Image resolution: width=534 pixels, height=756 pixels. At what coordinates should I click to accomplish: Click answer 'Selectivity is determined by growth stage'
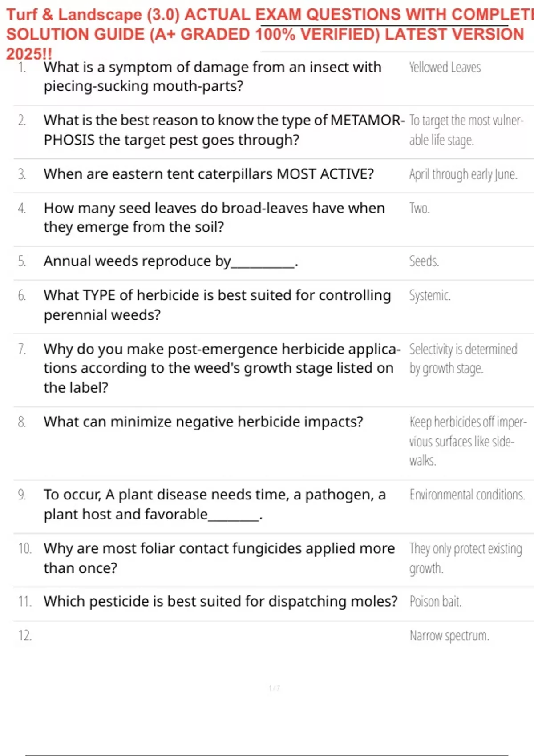pyautogui.click(x=463, y=358)
